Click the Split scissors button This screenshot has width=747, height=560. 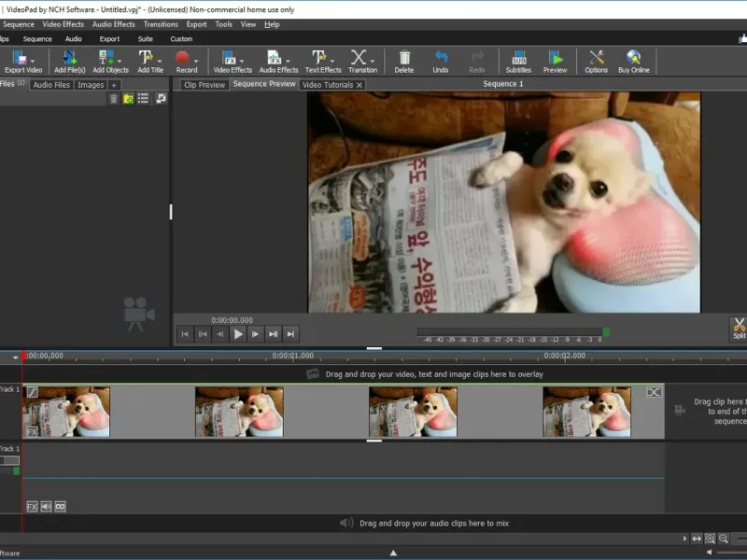(x=739, y=328)
